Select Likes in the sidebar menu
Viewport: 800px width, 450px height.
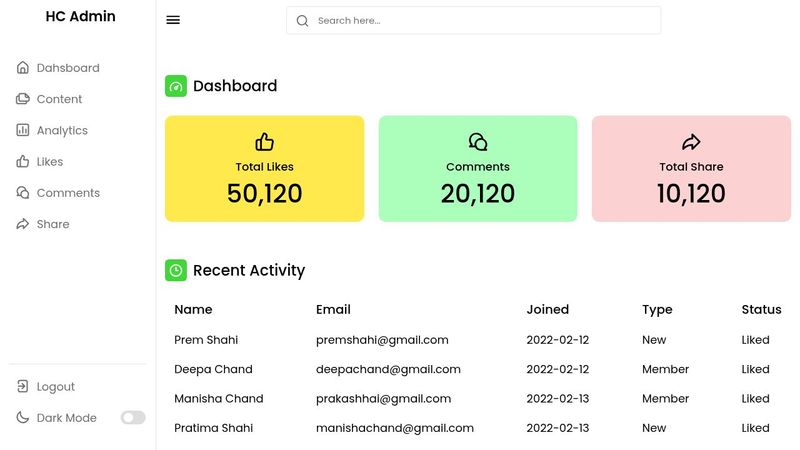(49, 161)
